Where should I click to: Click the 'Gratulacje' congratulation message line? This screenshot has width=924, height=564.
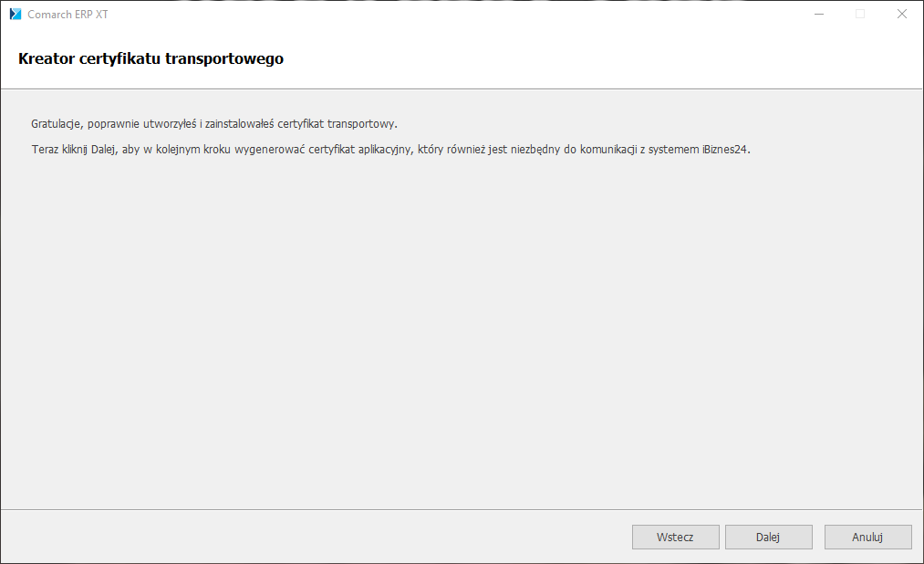214,123
